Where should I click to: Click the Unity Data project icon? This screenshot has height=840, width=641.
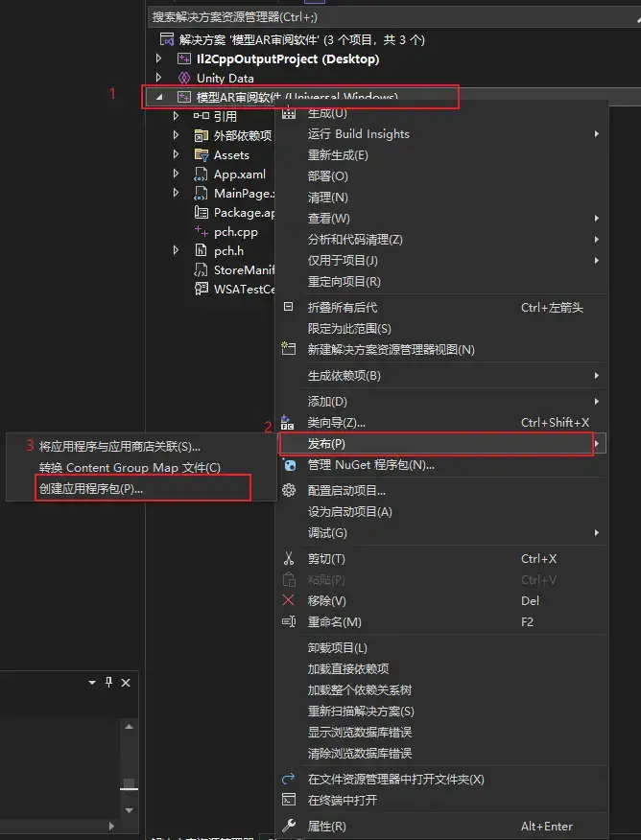point(184,79)
